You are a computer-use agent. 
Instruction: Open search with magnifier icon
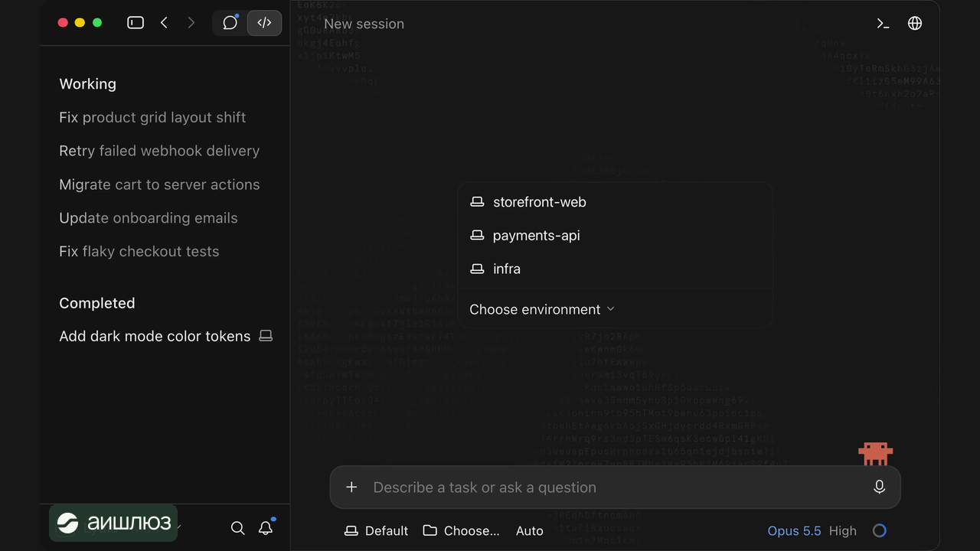click(238, 528)
